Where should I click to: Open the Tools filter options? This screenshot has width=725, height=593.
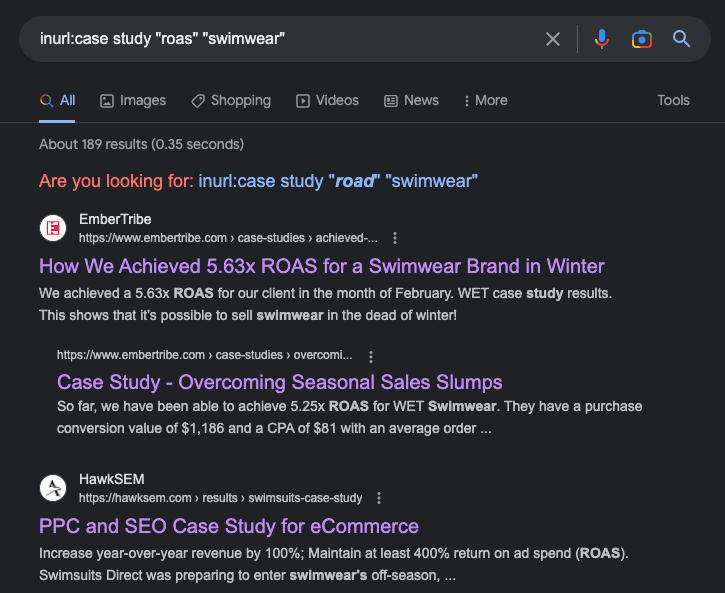[673, 100]
